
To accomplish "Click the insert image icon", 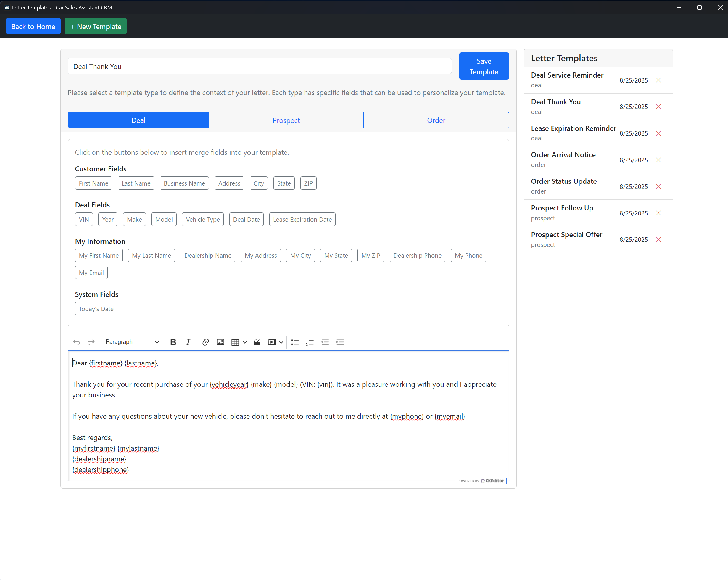I will pos(220,342).
